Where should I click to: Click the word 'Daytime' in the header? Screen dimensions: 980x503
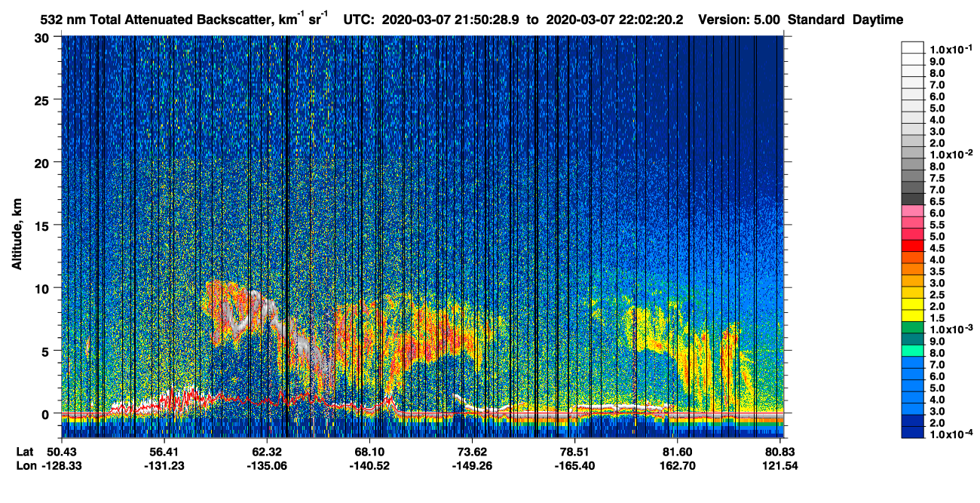click(877, 20)
